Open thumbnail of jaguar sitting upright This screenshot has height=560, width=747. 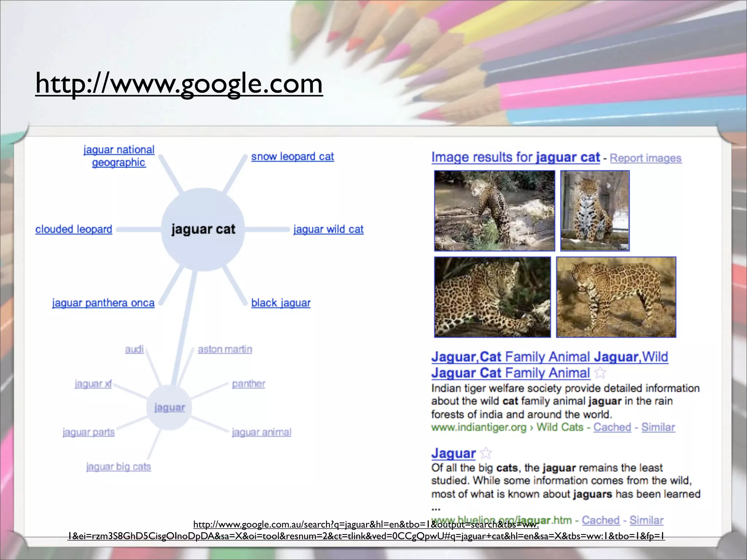595,211
